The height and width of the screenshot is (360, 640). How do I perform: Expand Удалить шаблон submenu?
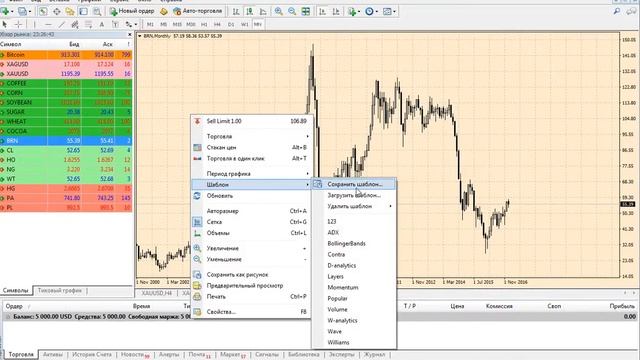click(354, 206)
